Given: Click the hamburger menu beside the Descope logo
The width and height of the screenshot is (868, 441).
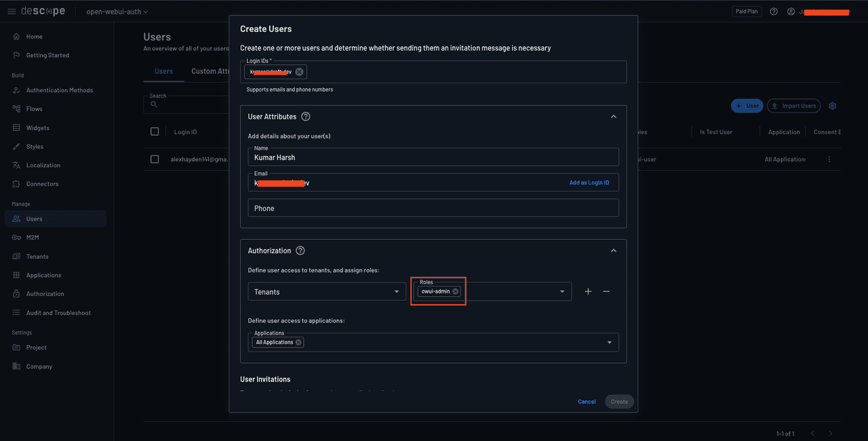Looking at the screenshot, I should (12, 11).
